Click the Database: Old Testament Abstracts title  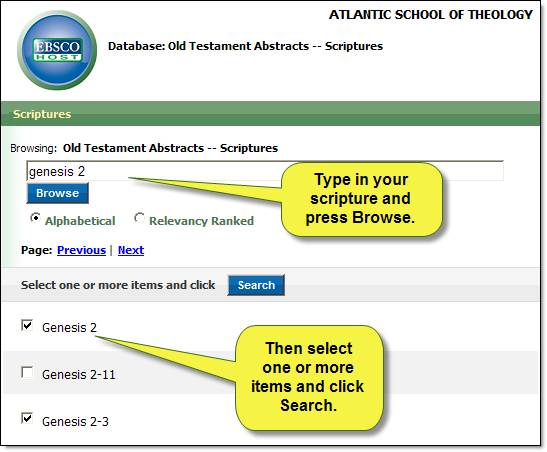click(x=245, y=46)
